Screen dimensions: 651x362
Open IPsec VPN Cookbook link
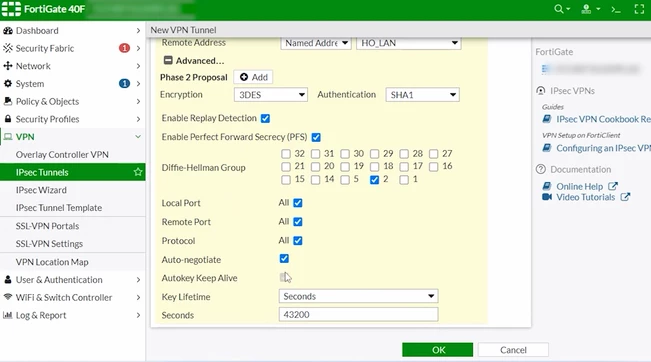(603, 119)
